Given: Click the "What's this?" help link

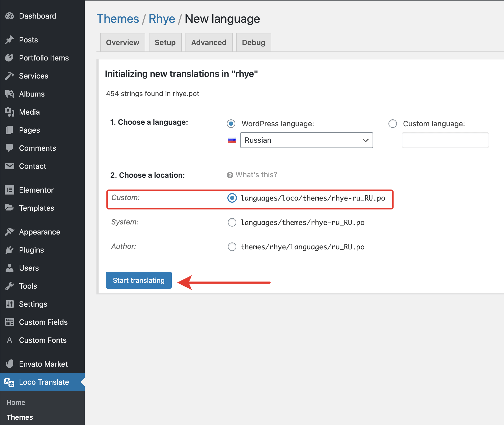Looking at the screenshot, I should (x=256, y=175).
